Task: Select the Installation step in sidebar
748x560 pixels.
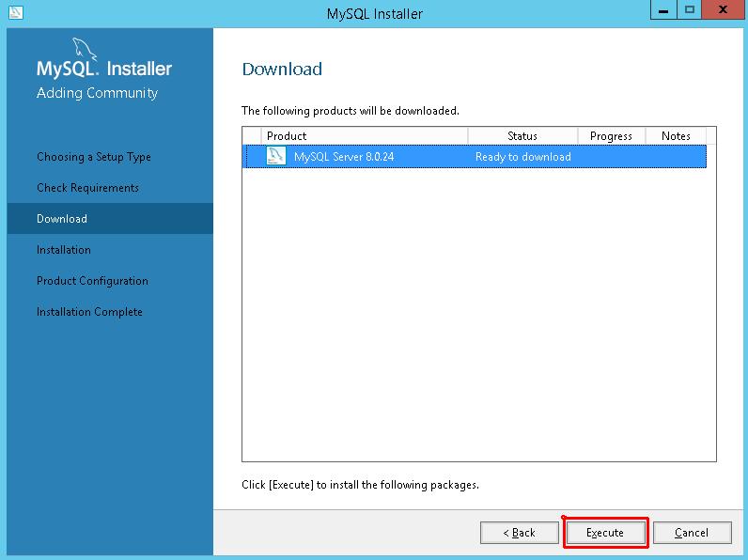Action: [x=64, y=250]
